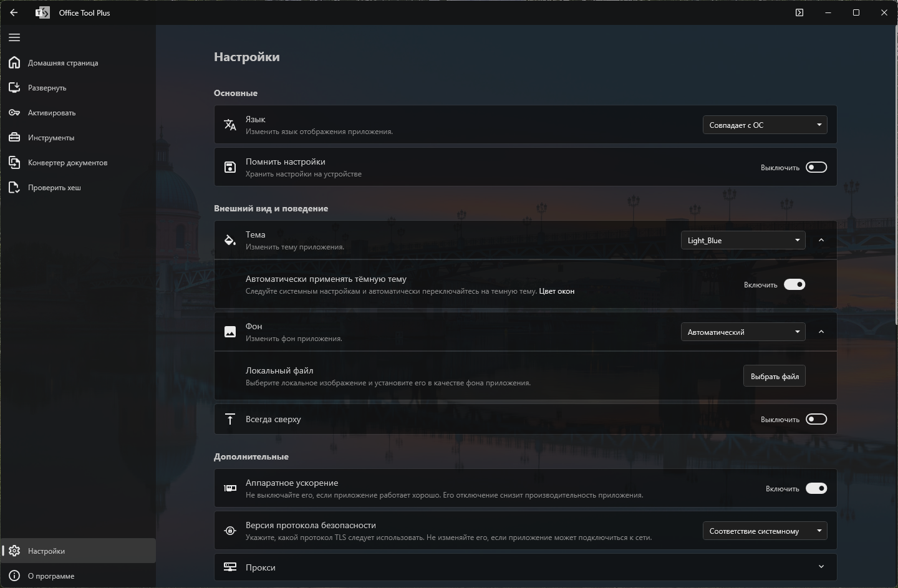This screenshot has width=898, height=588.
Task: Click the Office Tool Plus logo icon
Action: tap(42, 12)
